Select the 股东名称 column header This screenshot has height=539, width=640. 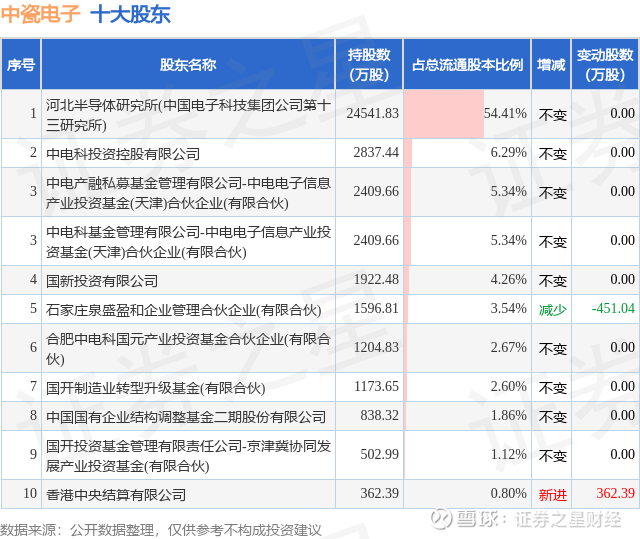click(188, 64)
